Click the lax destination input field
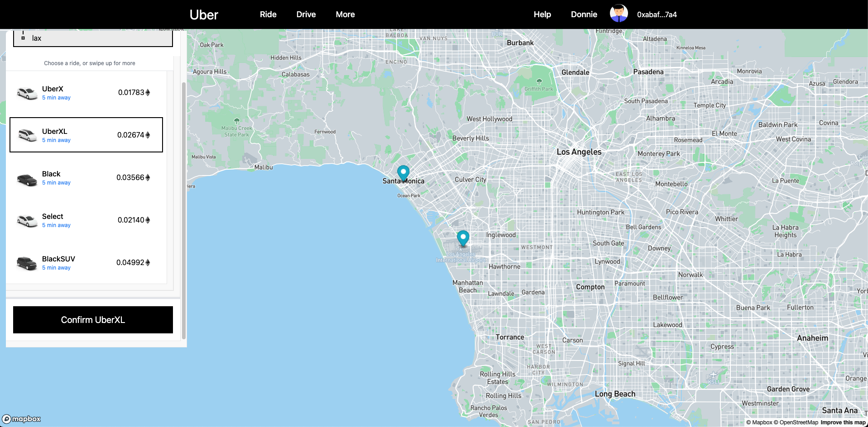This screenshot has width=868, height=427. click(x=91, y=38)
